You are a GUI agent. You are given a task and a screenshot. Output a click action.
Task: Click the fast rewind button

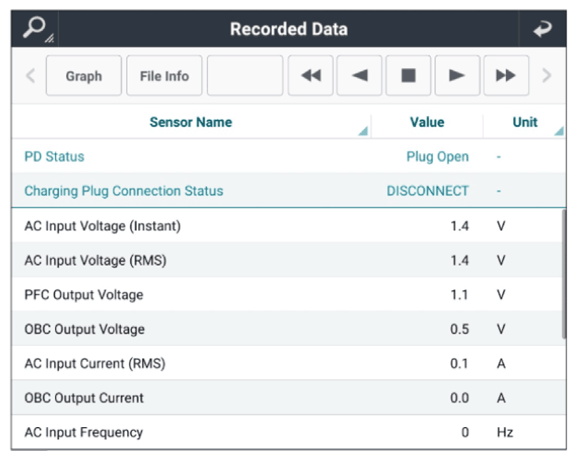311,75
